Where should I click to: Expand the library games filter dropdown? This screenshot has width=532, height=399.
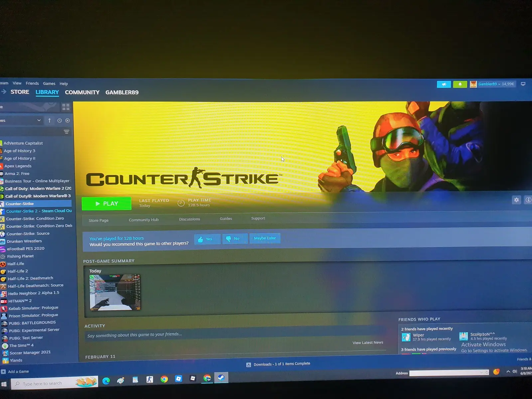tap(39, 120)
